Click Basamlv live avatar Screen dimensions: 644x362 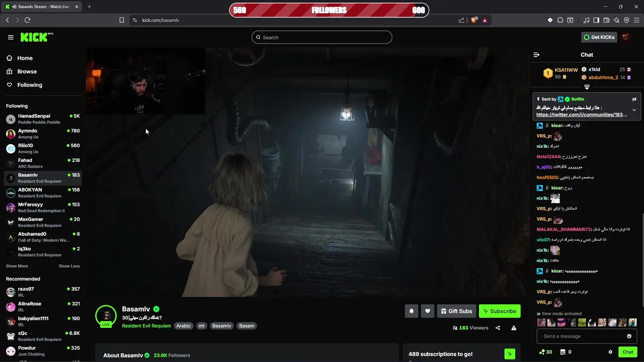(106, 316)
